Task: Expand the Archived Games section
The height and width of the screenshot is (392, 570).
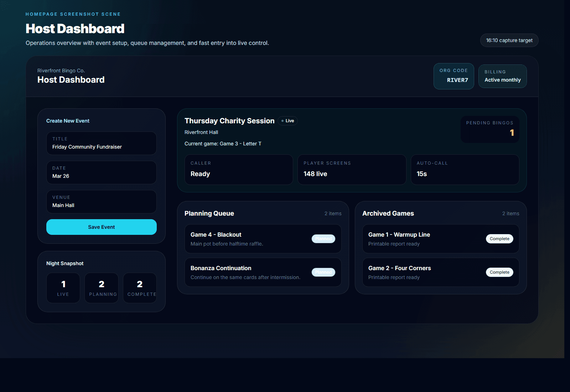Action: (388, 213)
